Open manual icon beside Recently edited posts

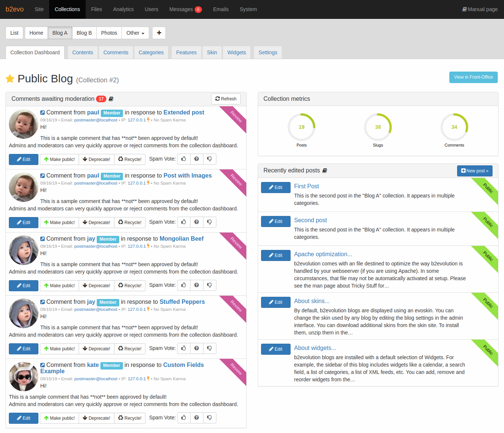325,171
